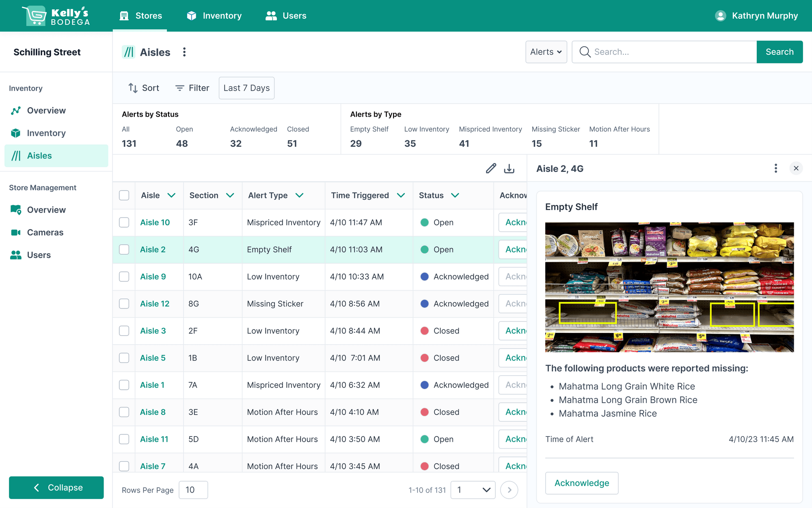Select the checkbox on the Aisle 12 row
This screenshot has width=812, height=508.
[124, 304]
